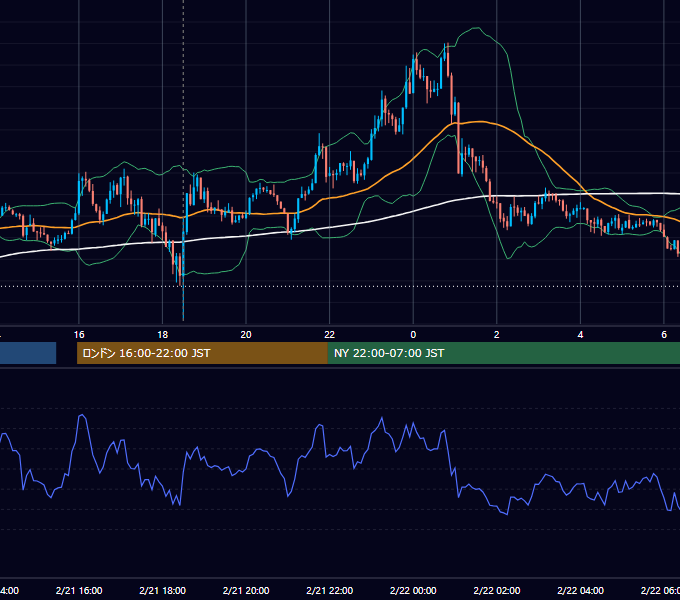Click the 2/21 16:00 time label
680x600 pixels.
point(79,590)
